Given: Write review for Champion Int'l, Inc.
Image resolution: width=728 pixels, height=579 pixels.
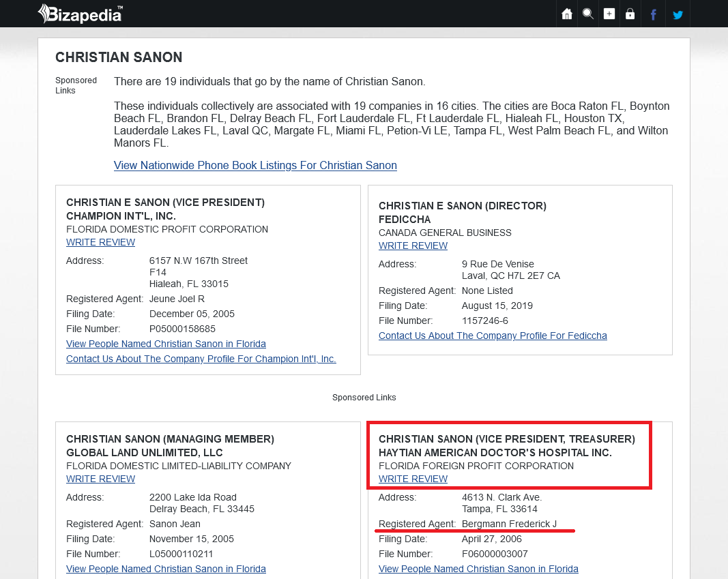Looking at the screenshot, I should pyautogui.click(x=101, y=242).
